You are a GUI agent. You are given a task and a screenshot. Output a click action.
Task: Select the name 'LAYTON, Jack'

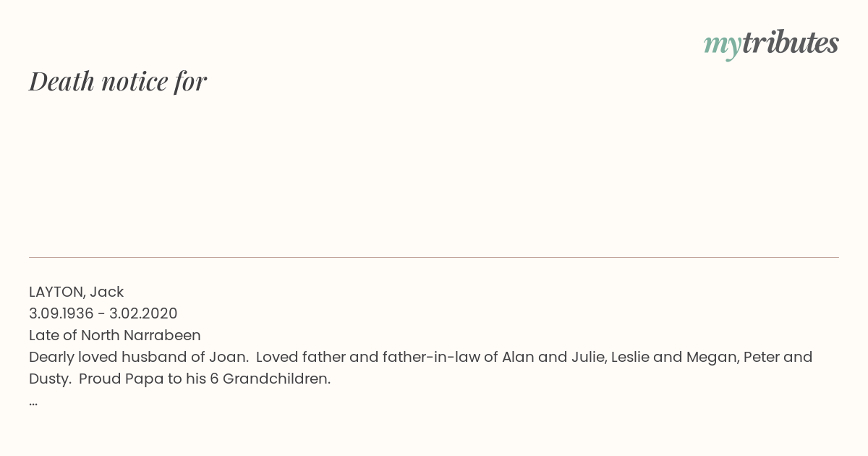76,292
